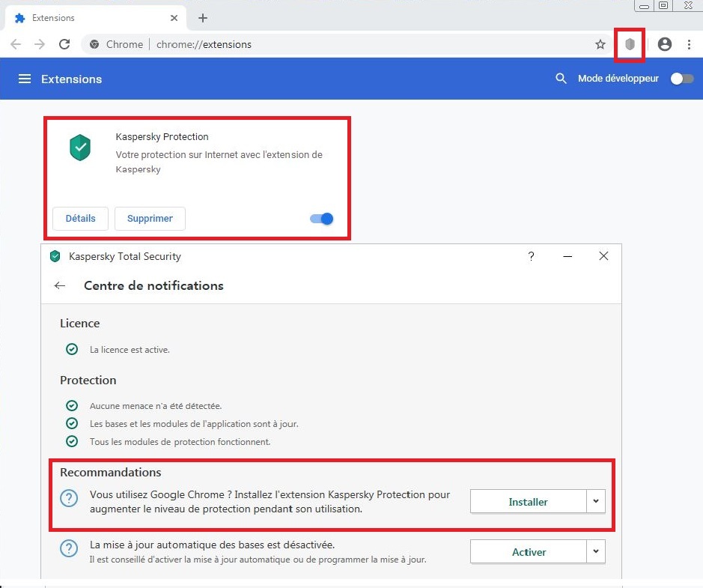Open Détails of Kaspersky Protection

[x=80, y=219]
